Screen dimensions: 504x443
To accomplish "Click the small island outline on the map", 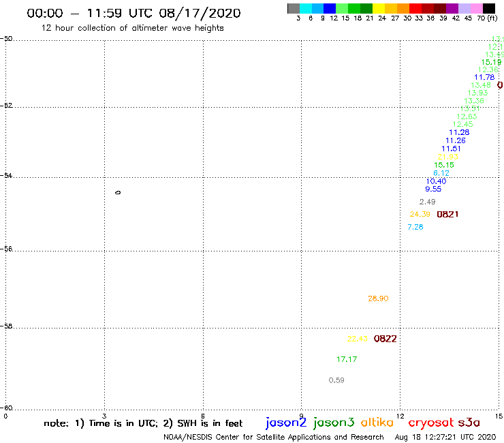I will click(118, 193).
